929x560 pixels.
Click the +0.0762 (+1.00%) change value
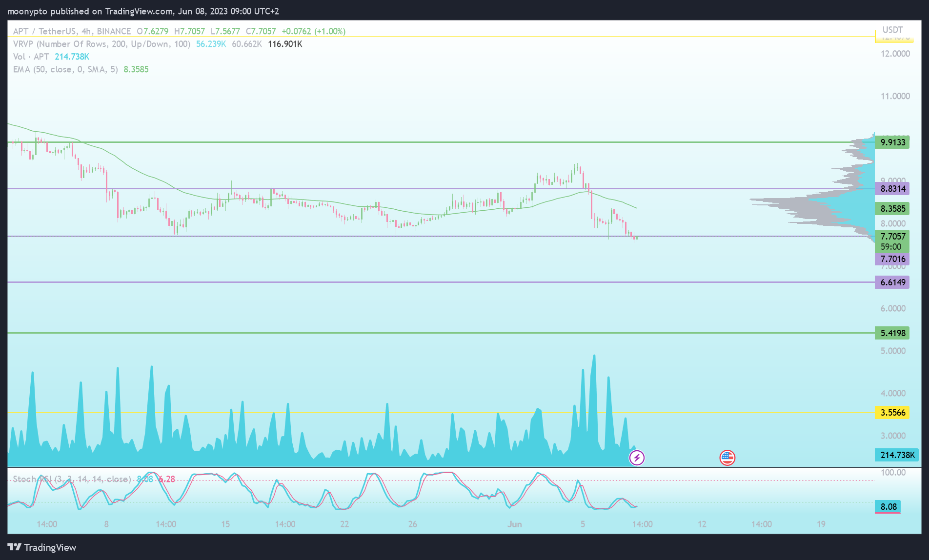pos(313,31)
